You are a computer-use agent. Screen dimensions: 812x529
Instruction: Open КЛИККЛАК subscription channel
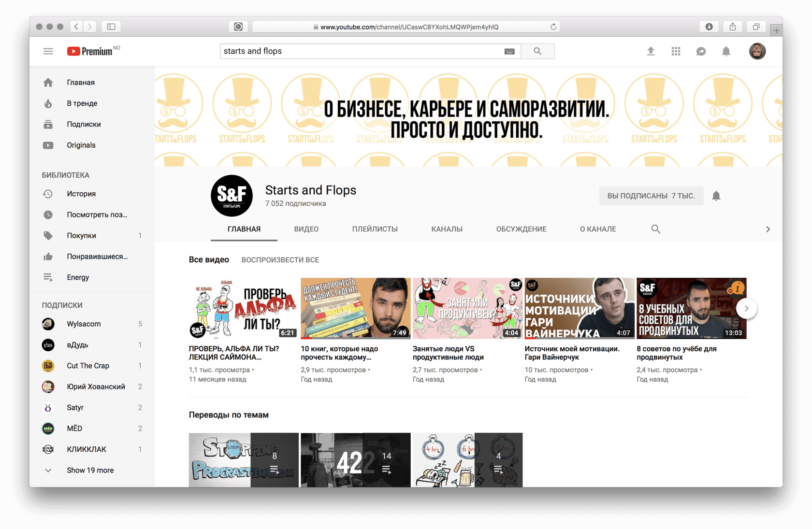[x=92, y=449]
